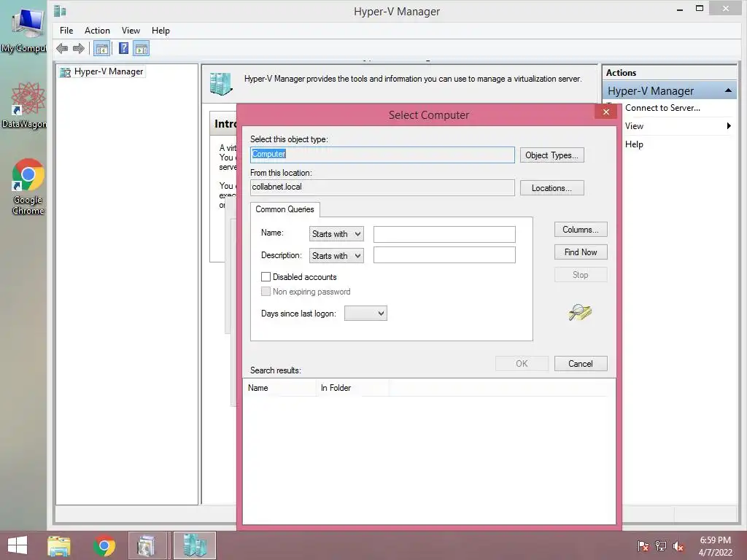Select the Hyper-V Manager tree node icon
This screenshot has height=560, width=747.
click(x=65, y=72)
